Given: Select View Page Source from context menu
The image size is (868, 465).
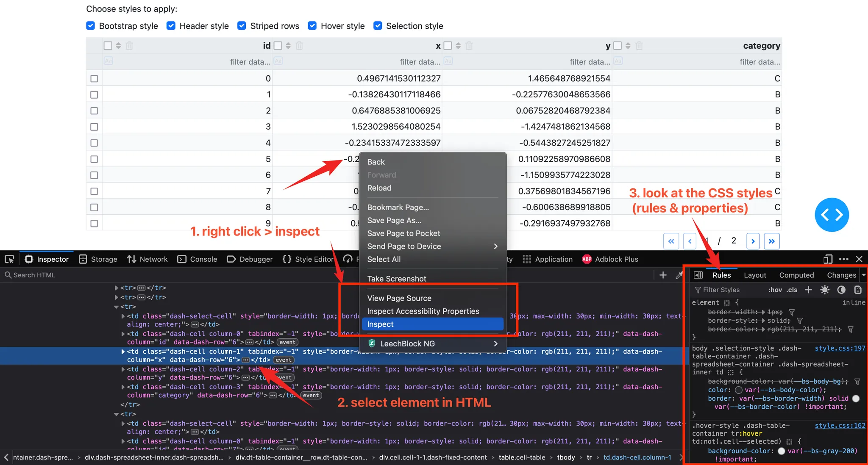Looking at the screenshot, I should [400, 298].
